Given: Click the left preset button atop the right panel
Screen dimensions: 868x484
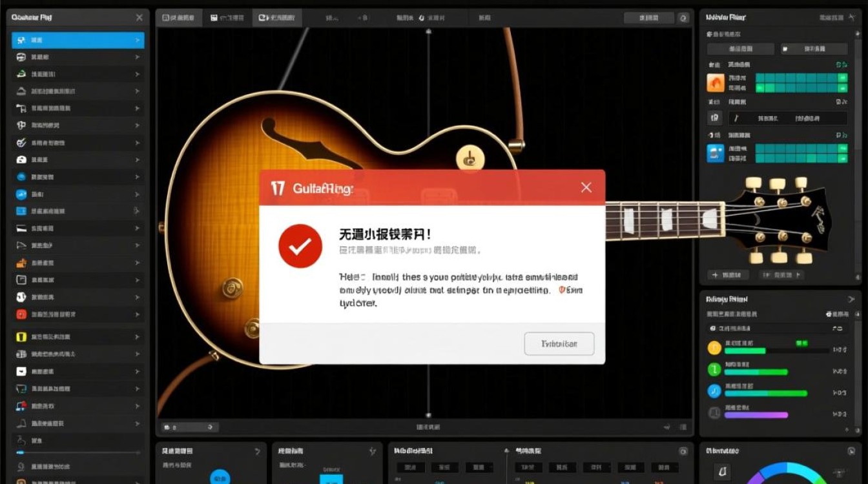Looking at the screenshot, I should (x=741, y=48).
